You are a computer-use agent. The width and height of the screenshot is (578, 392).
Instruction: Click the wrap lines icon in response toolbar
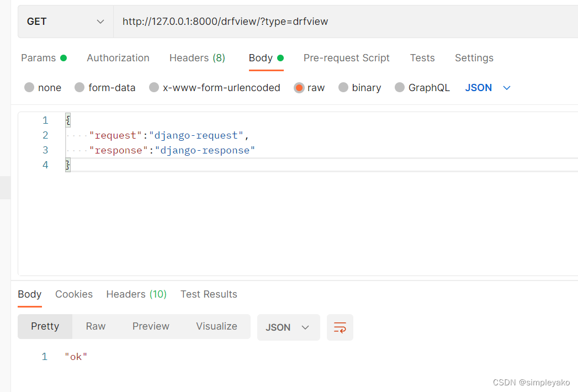(340, 327)
